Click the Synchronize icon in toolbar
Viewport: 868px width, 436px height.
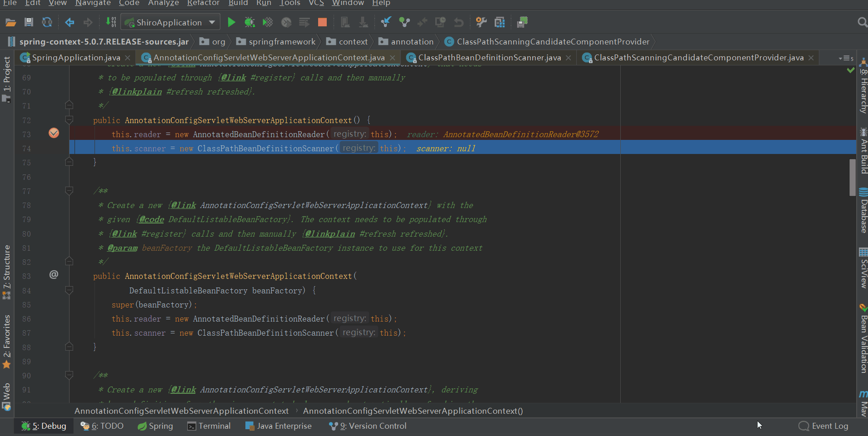click(47, 22)
